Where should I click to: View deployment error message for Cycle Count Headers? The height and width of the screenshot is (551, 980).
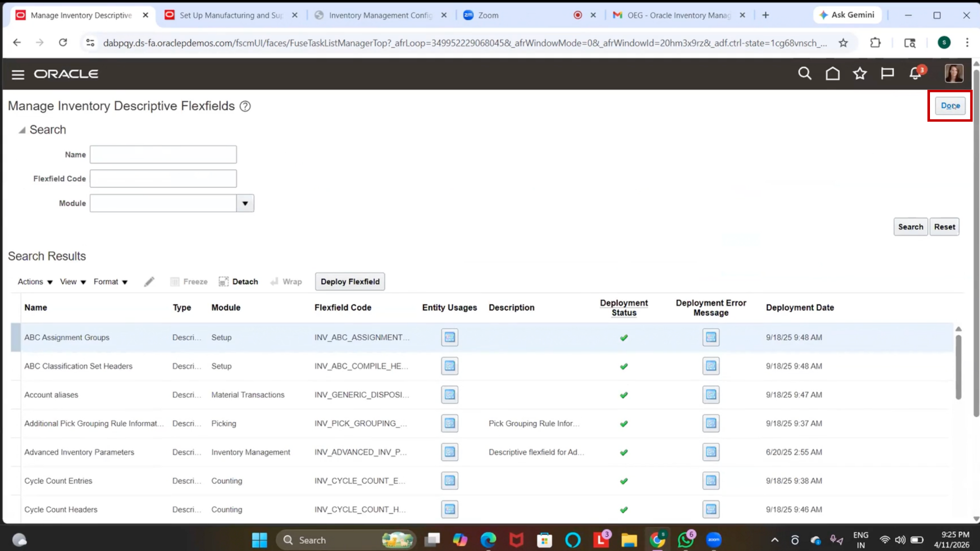711,509
